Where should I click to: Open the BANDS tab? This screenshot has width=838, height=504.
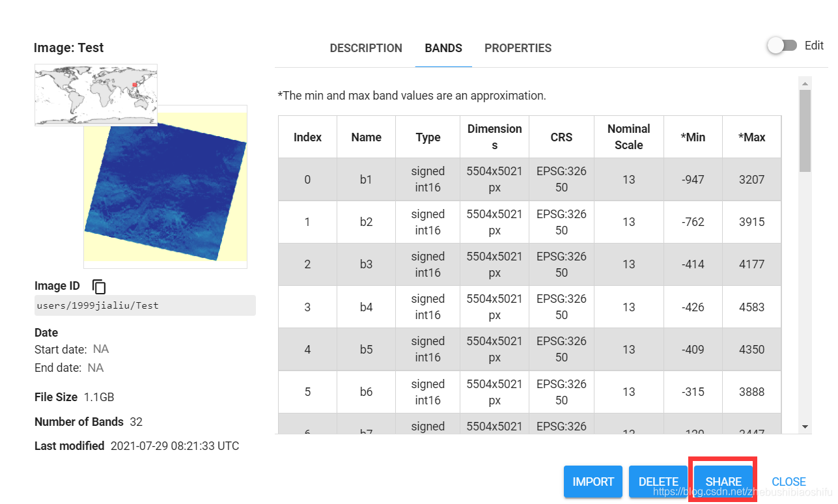pyautogui.click(x=443, y=48)
